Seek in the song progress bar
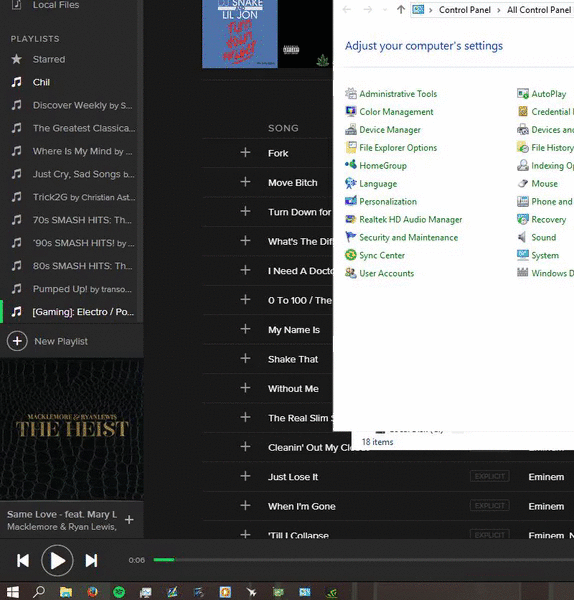 (364, 560)
